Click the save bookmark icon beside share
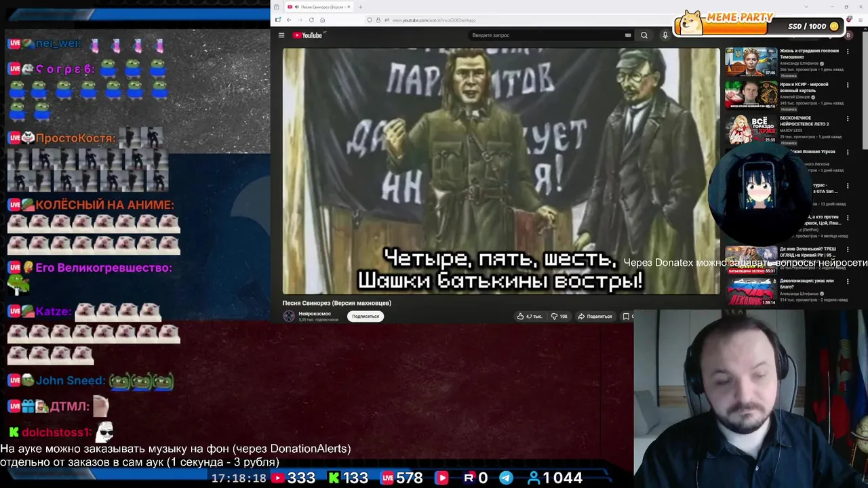This screenshot has height=488, width=868. coord(625,316)
